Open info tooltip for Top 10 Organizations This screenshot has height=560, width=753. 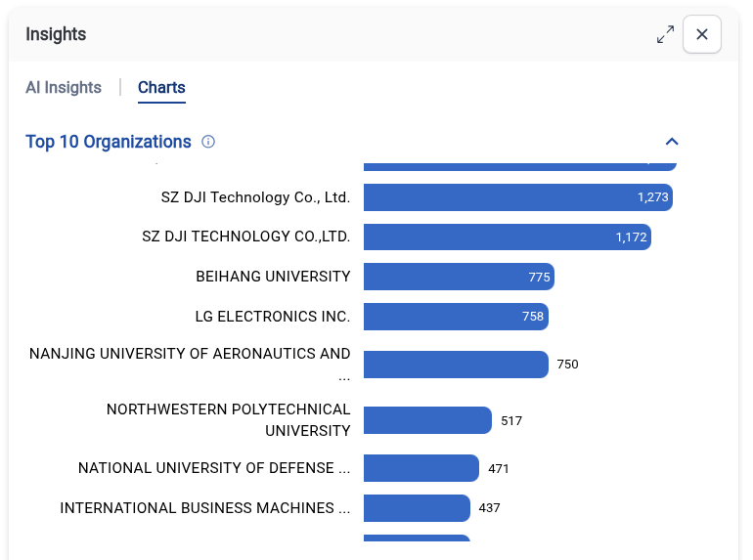pos(208,142)
